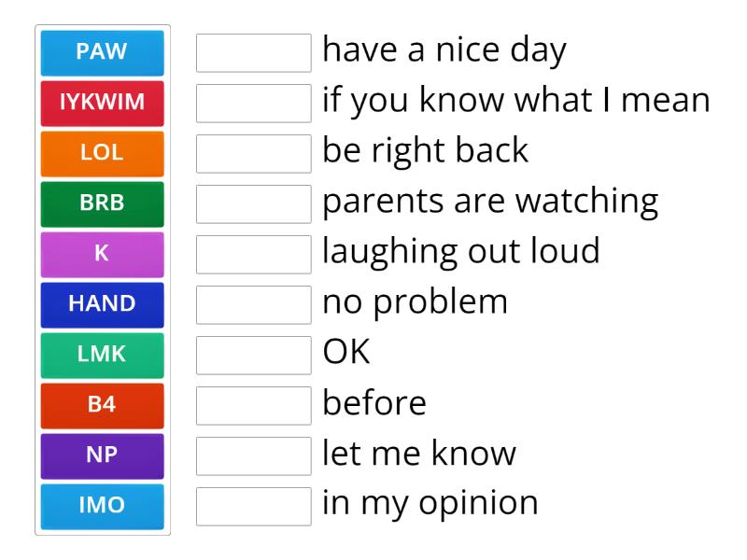
Task: Select the PAW tile
Action: 102,52
